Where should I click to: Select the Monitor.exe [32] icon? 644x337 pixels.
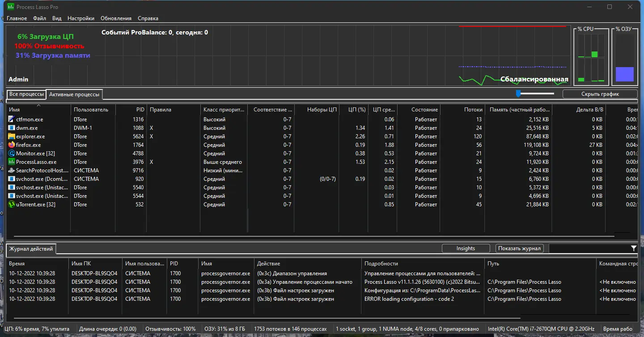[x=12, y=154]
